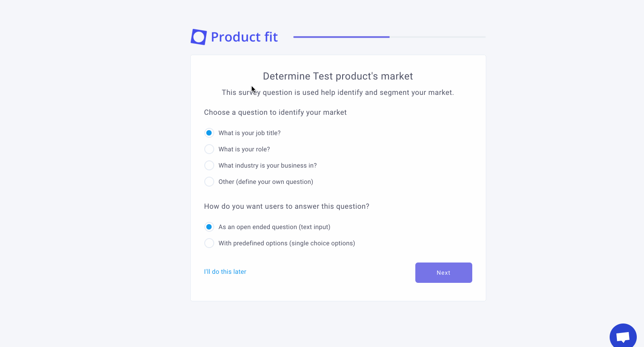Choose the 'What is your role?' radio button
644x347 pixels.
pyautogui.click(x=209, y=149)
